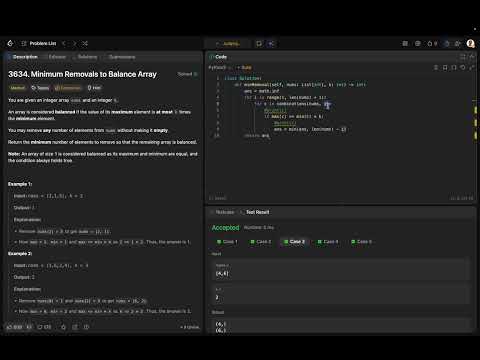
Task: Select test Case 1
Action: 227,242
